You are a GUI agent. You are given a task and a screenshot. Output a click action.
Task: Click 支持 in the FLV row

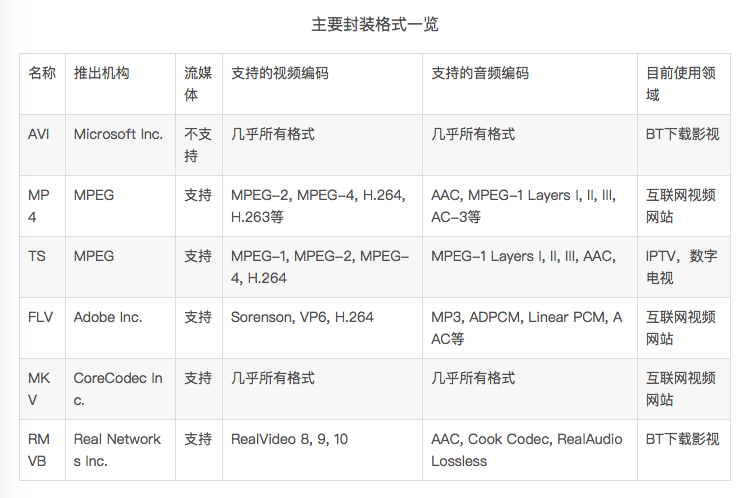[x=198, y=328]
